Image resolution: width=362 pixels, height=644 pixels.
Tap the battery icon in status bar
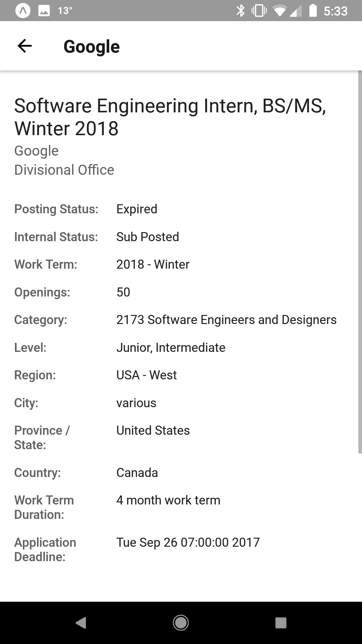pyautogui.click(x=313, y=11)
